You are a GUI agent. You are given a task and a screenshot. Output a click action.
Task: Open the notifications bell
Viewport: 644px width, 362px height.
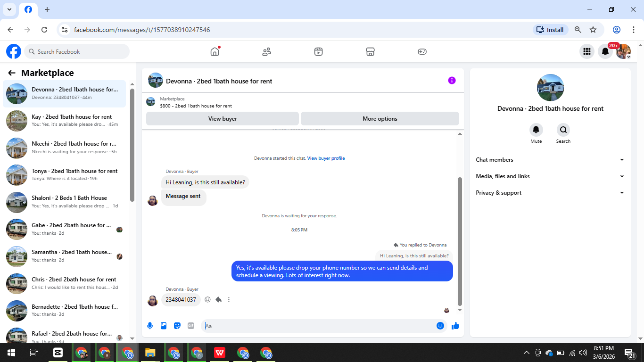pos(605,51)
